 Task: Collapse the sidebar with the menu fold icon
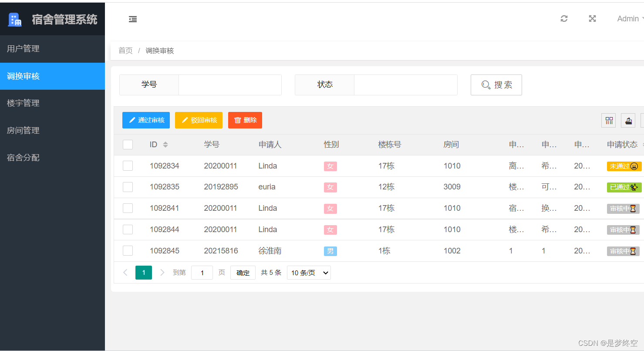pos(133,19)
